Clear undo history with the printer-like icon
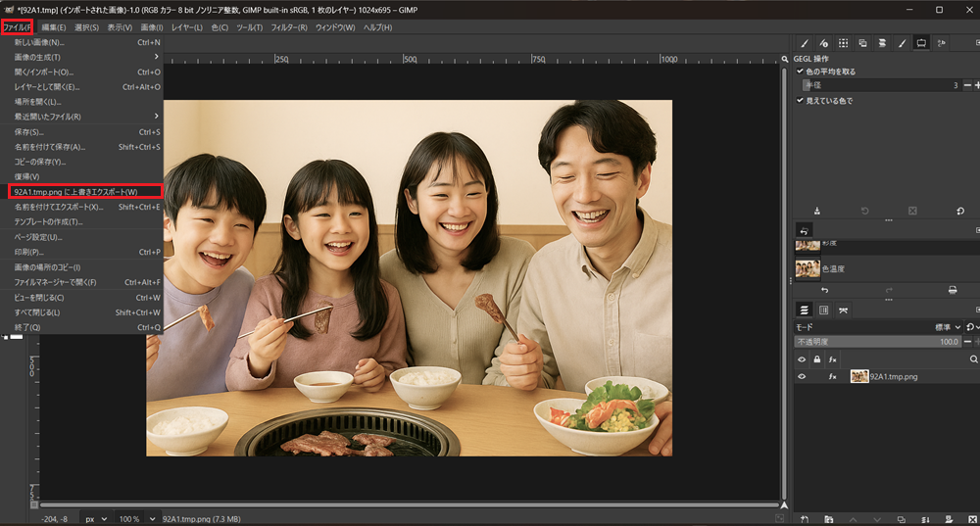980x526 pixels. click(x=953, y=291)
